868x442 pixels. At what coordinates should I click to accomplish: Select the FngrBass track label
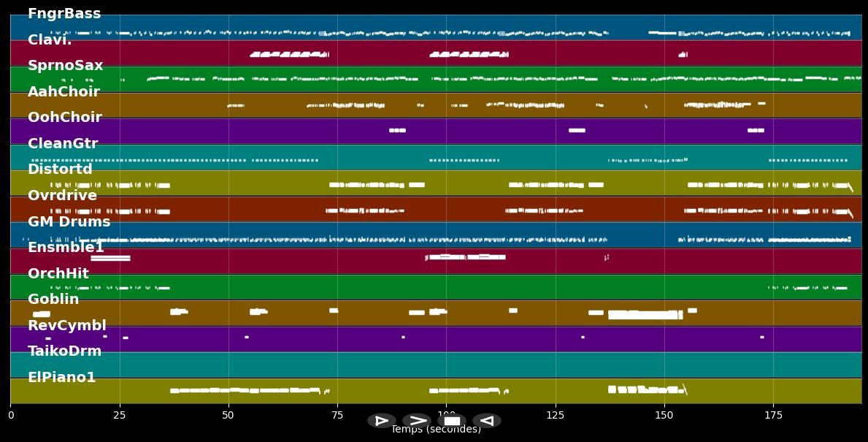pos(64,14)
